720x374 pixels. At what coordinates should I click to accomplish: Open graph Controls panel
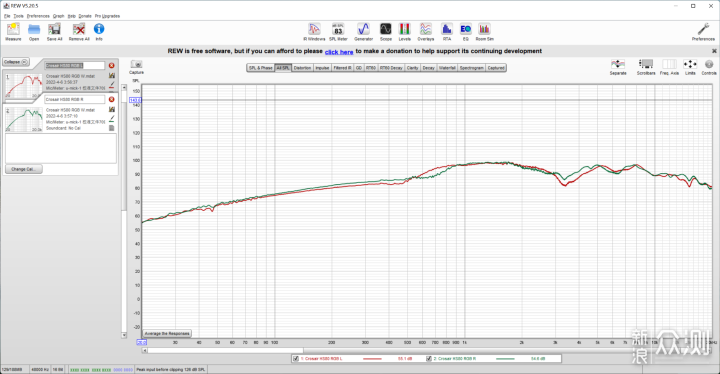click(709, 67)
